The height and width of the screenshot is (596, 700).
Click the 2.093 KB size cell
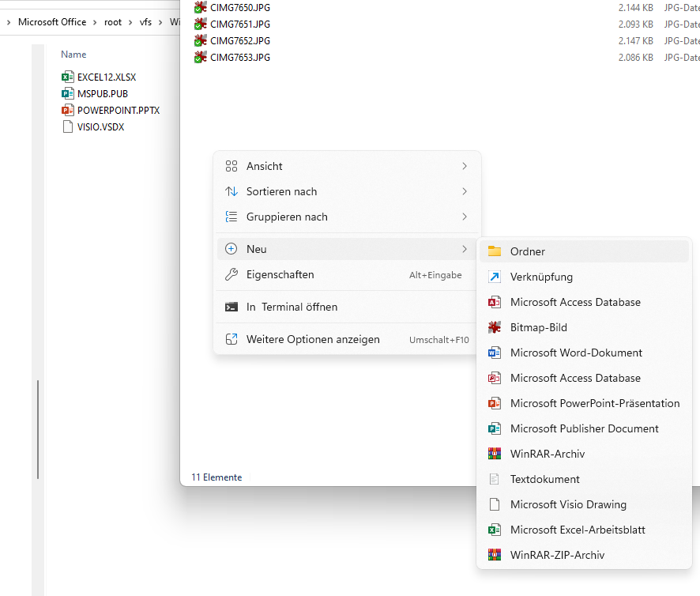coord(636,24)
